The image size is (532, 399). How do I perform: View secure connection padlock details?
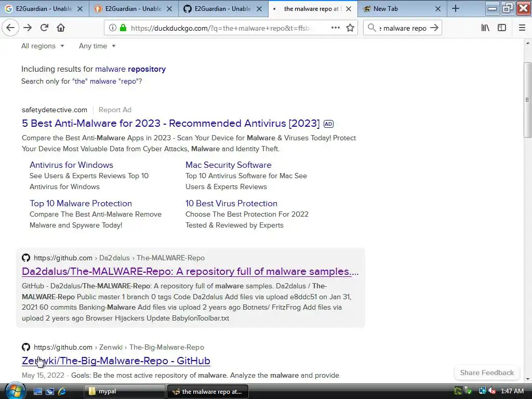(123, 28)
